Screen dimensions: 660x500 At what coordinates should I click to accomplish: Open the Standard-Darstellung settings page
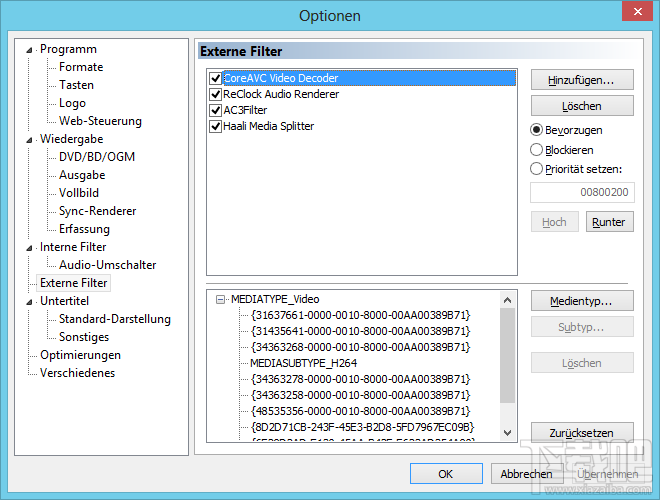point(114,319)
